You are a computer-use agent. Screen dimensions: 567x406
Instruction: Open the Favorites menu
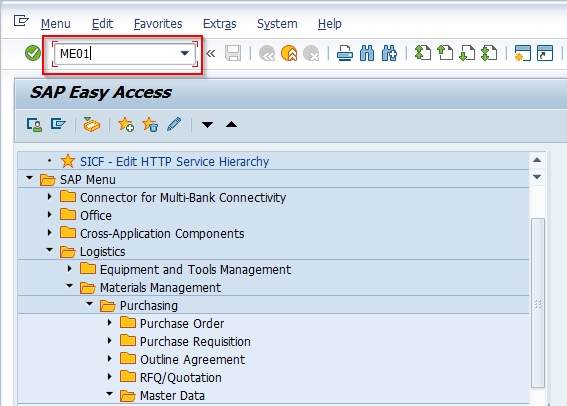tap(158, 24)
